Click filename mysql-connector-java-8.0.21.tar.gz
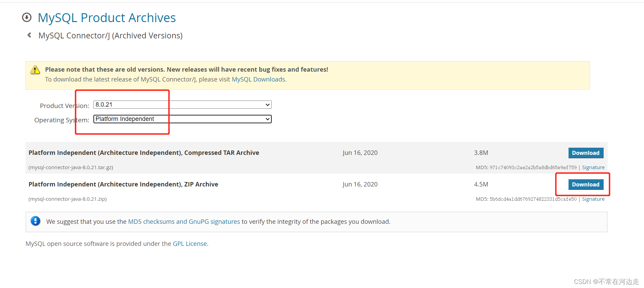644x288 pixels. tap(71, 167)
